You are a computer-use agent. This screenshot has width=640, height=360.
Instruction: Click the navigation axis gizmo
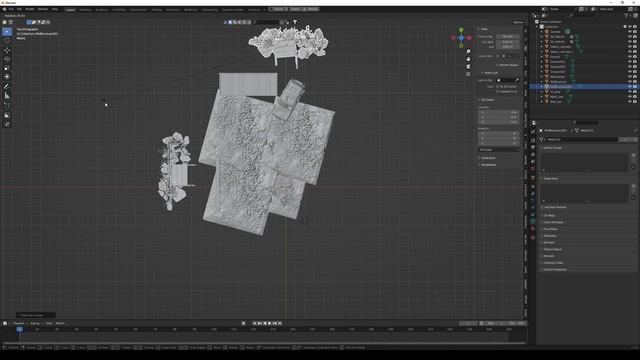pos(461,38)
